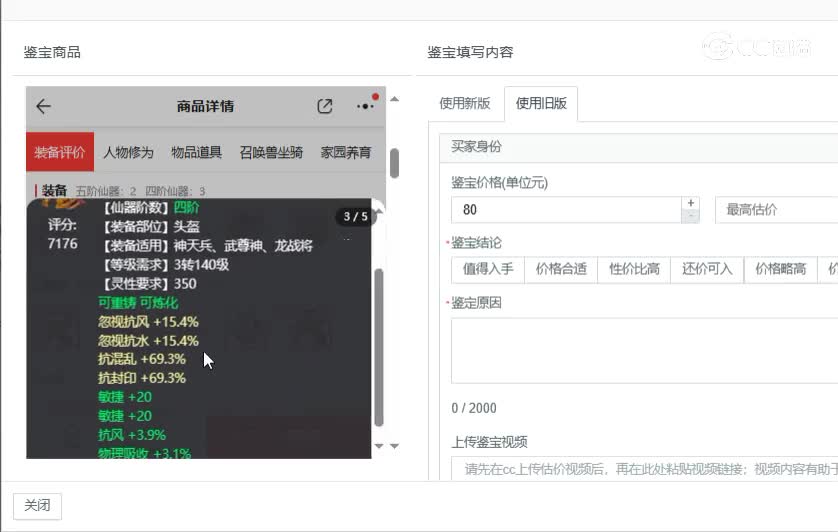Click the 抗风 +3.9% attribute

131,435
